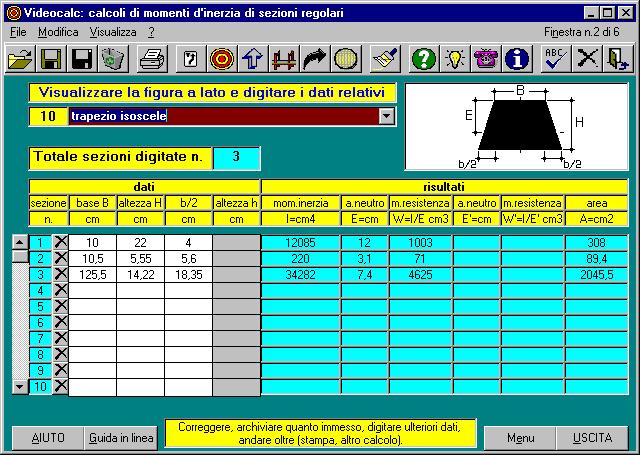Click the printer icon in toolbar
The height and width of the screenshot is (455, 640).
click(151, 59)
